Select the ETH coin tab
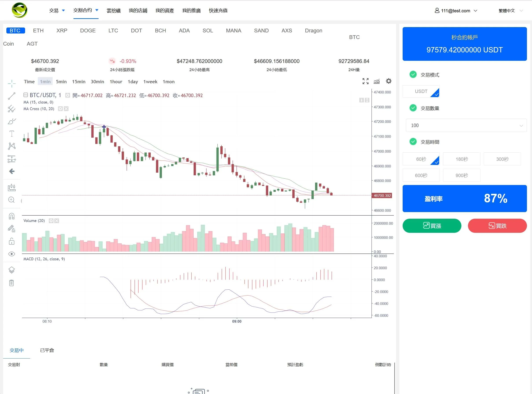The width and height of the screenshot is (532, 394). 38,31
